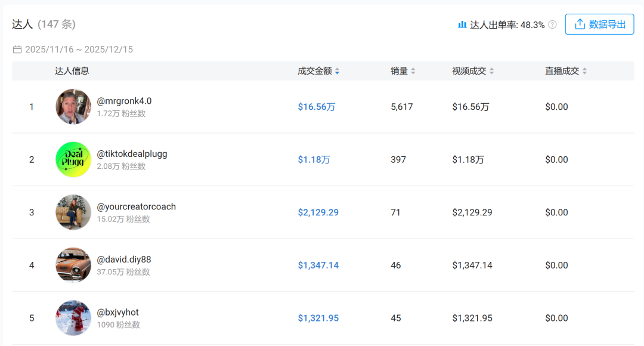The image size is (644, 346).
Task: Sort the 直播成交 column descending
Action: (x=583, y=72)
